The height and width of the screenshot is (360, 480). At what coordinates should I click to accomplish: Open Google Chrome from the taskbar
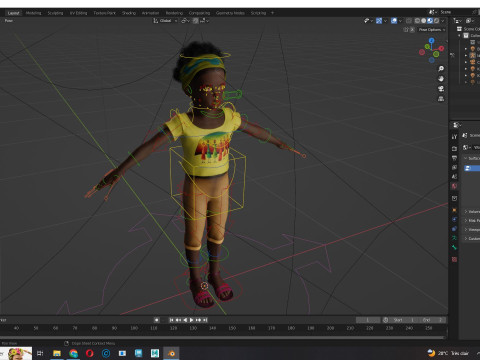click(x=73, y=353)
